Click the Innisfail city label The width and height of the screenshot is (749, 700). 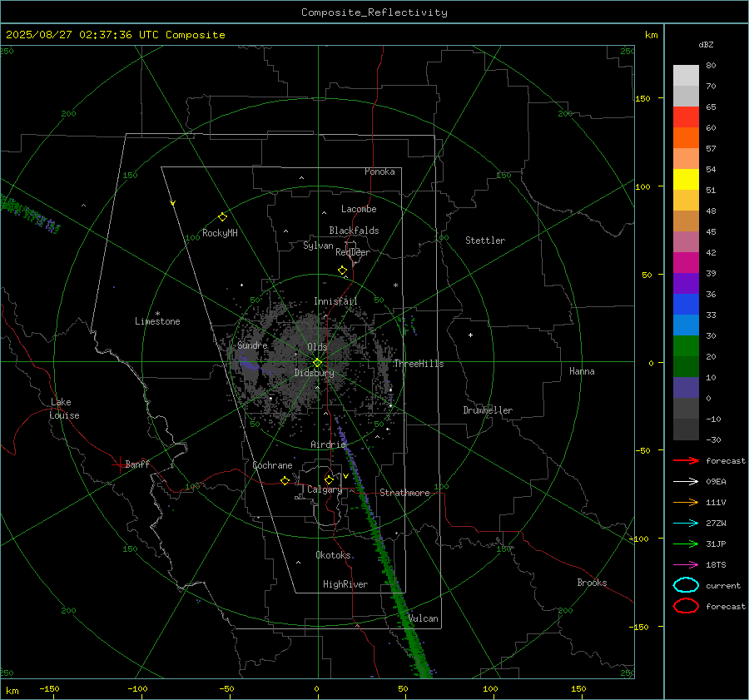pos(335,301)
